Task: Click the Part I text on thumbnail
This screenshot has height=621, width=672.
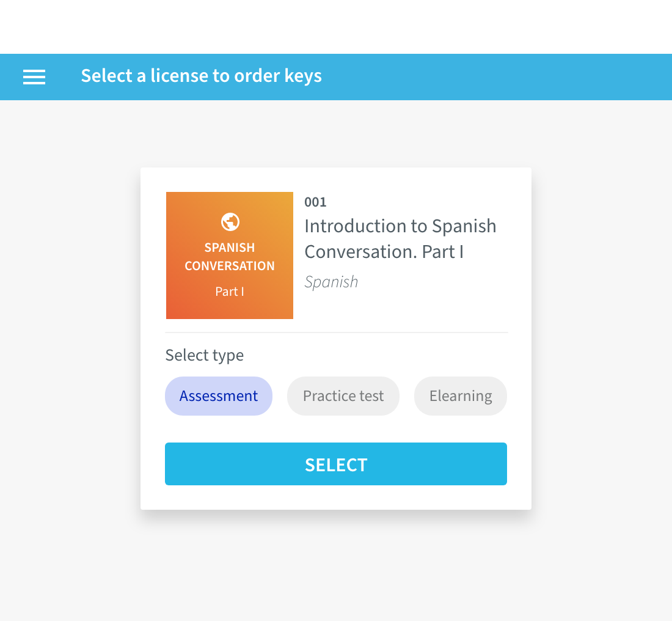Action: pyautogui.click(x=230, y=292)
